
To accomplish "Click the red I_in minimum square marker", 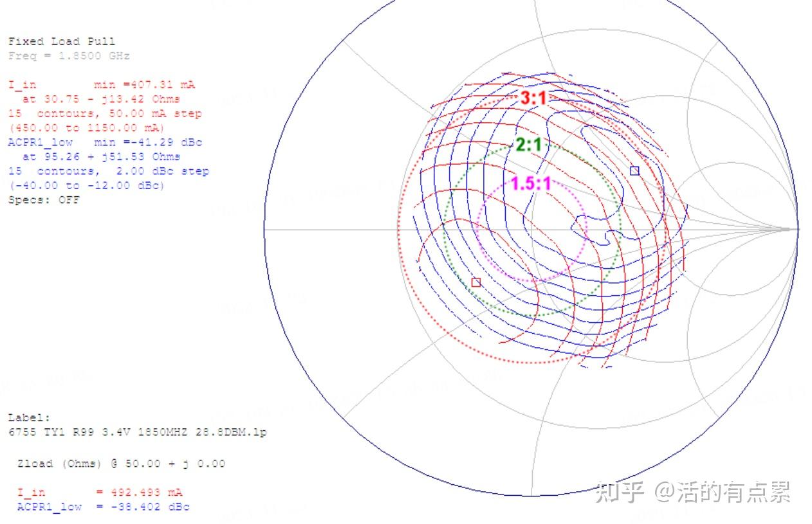I will [476, 282].
